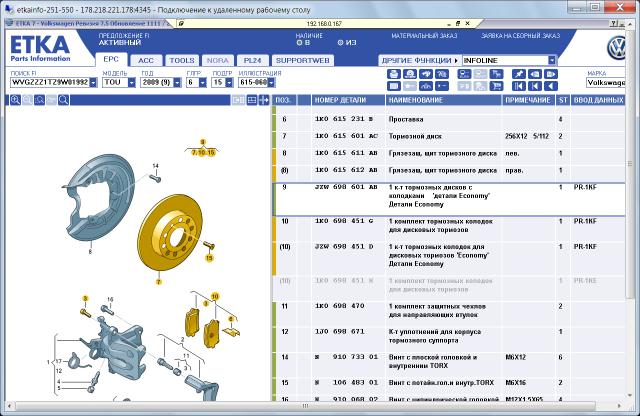This screenshot has height=416, width=640.
Task: Open the ДРУГИЕ ФУНКЦИИ menu
Action: (x=419, y=60)
